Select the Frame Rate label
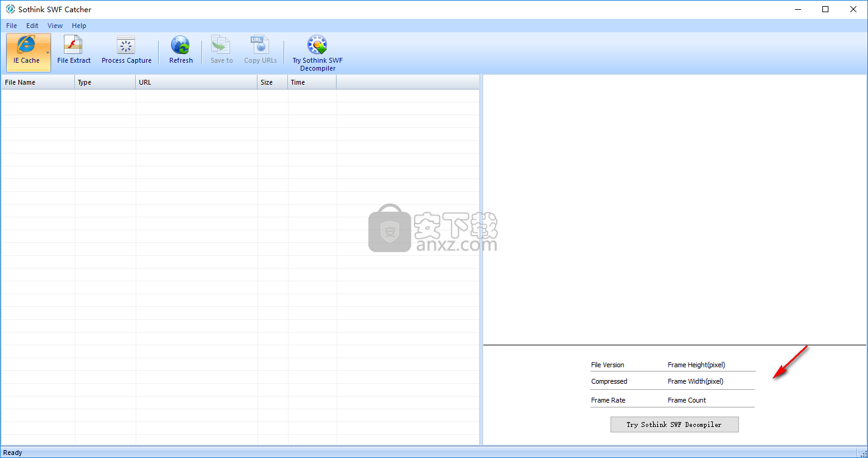Screen dimensions: 868x458 click(x=608, y=400)
